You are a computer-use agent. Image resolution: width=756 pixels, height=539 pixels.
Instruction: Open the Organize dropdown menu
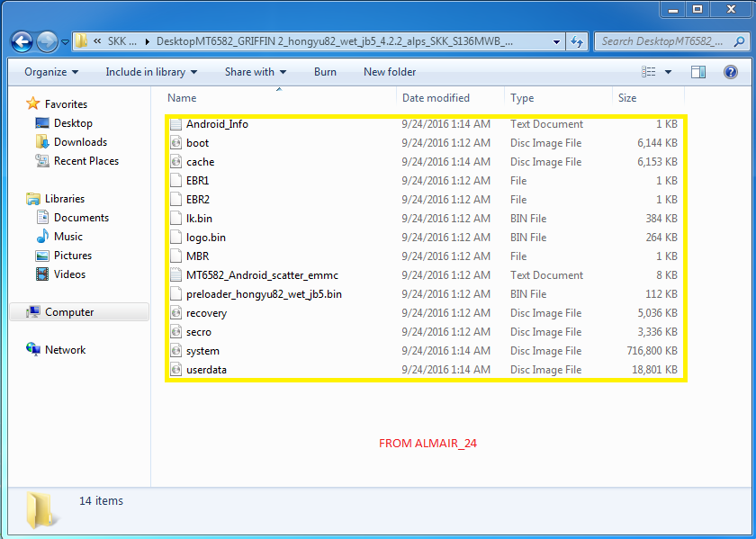click(x=51, y=72)
